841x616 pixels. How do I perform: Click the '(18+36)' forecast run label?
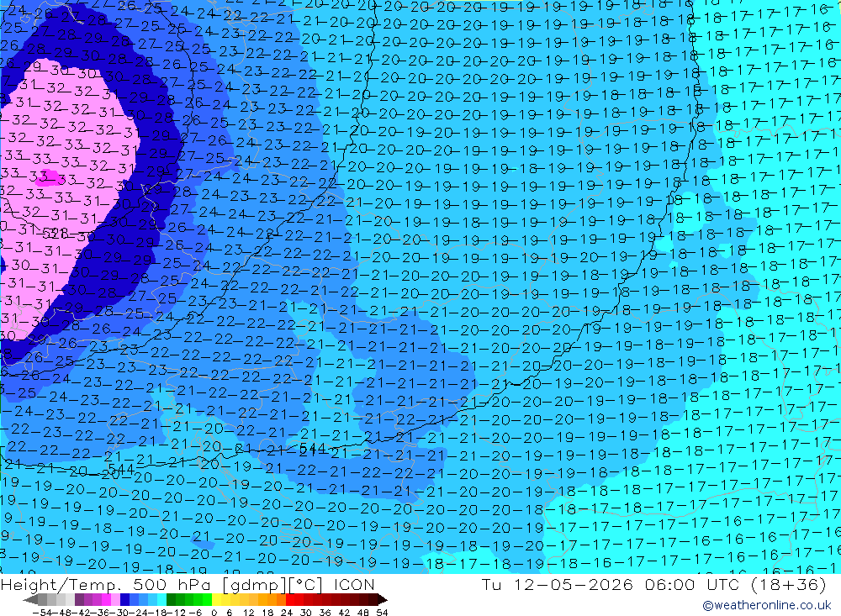pyautogui.click(x=787, y=584)
